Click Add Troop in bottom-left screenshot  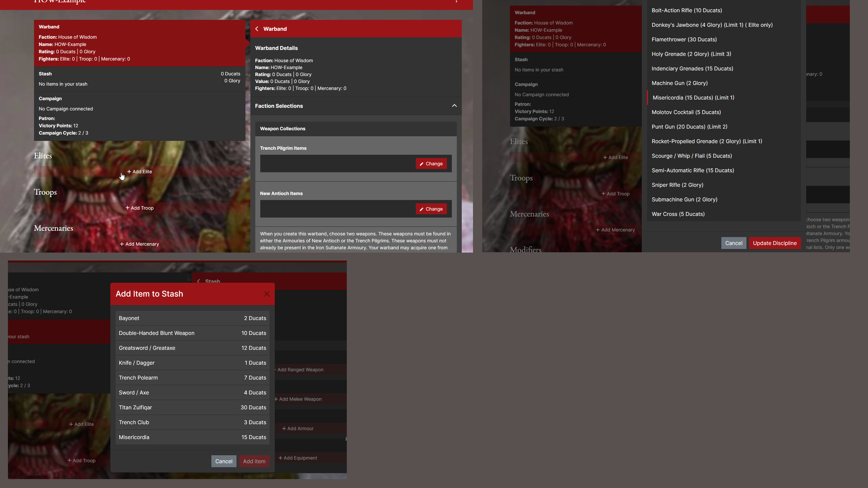click(x=82, y=460)
